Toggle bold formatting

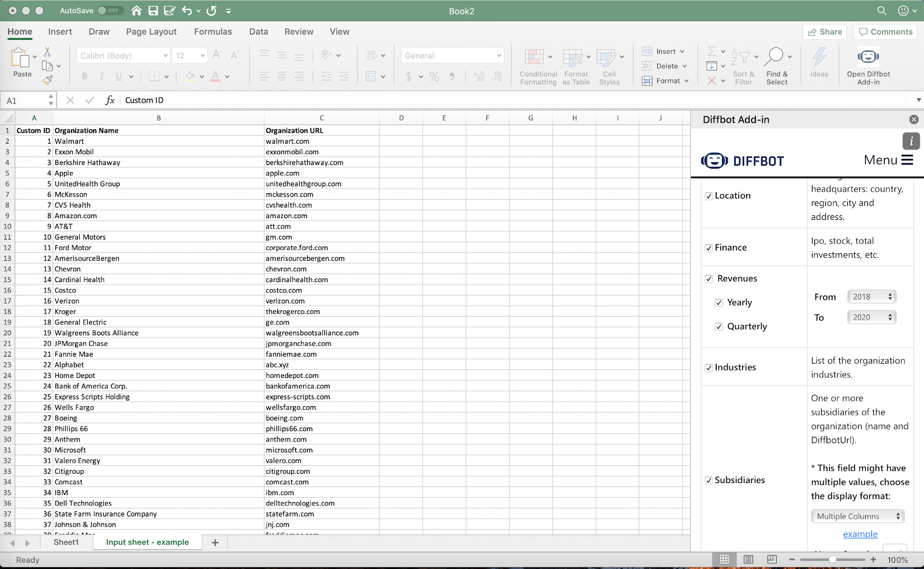pos(84,76)
